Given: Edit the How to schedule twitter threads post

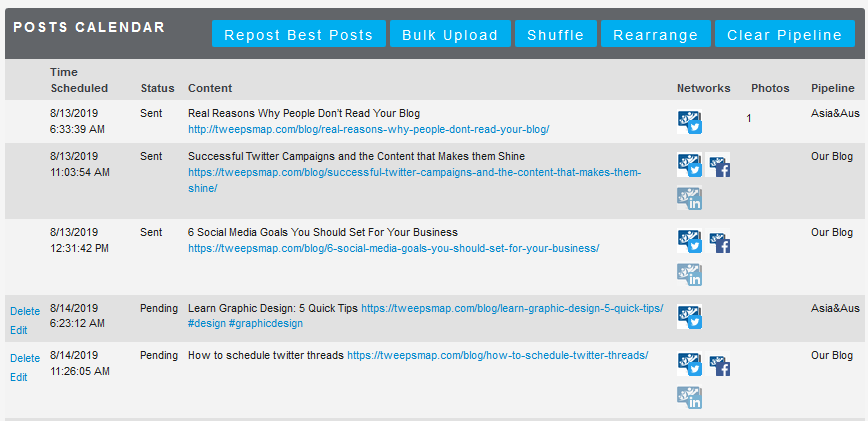Looking at the screenshot, I should 19,377.
